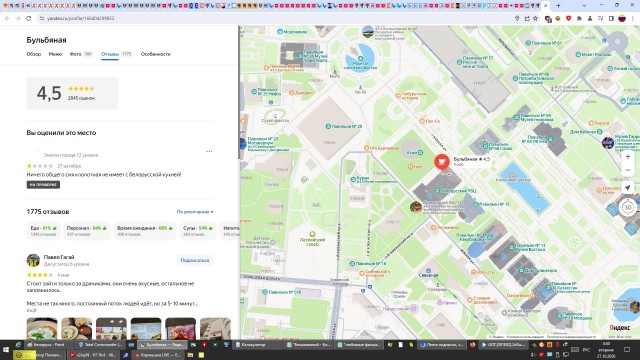Click the my-location arrow button on map
The width and height of the screenshot is (640, 360).
(628, 188)
